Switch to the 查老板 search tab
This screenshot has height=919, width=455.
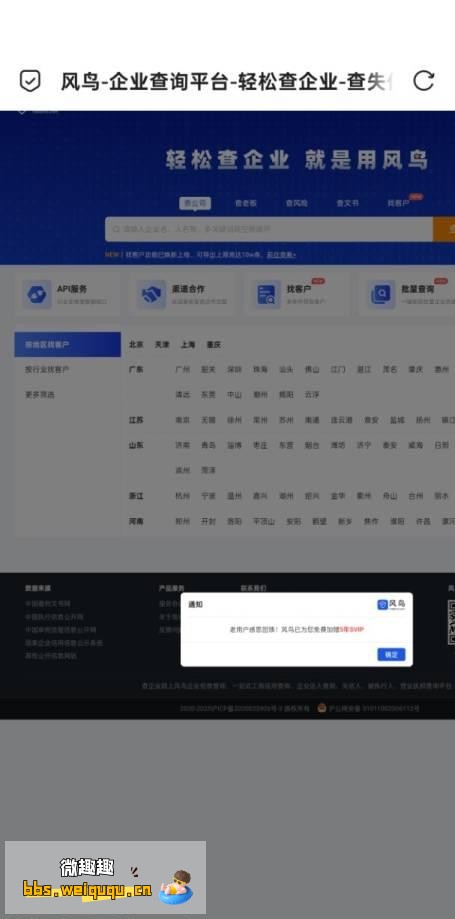(246, 203)
